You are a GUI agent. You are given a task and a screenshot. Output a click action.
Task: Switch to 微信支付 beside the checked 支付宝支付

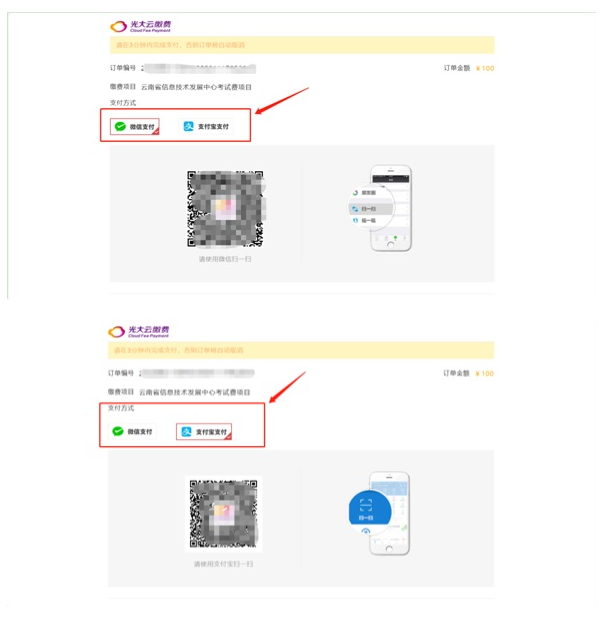tap(132, 431)
